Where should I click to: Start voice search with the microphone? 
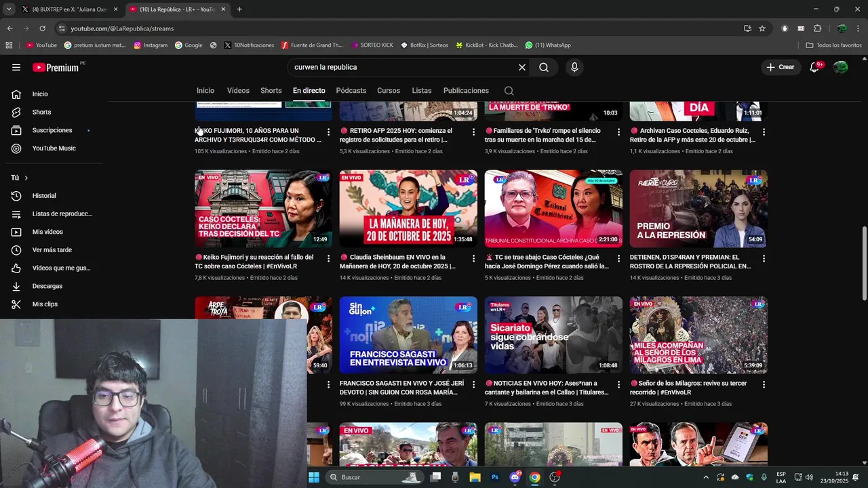[x=574, y=67]
